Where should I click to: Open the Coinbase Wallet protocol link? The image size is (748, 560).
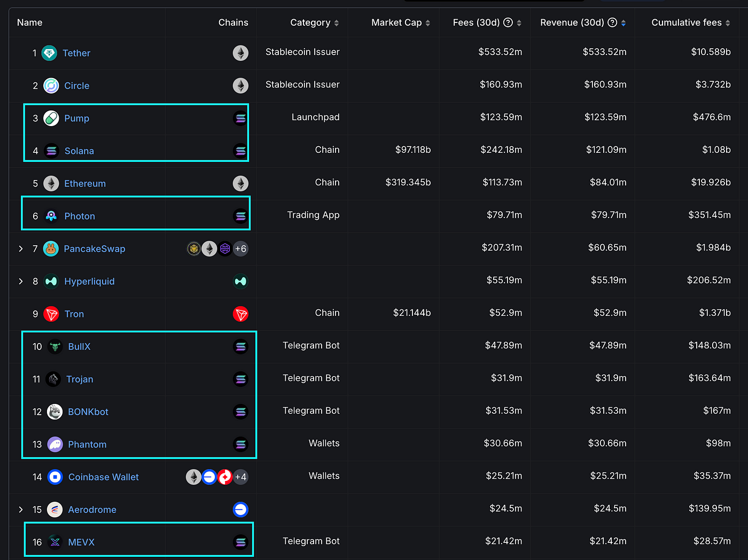(x=104, y=477)
